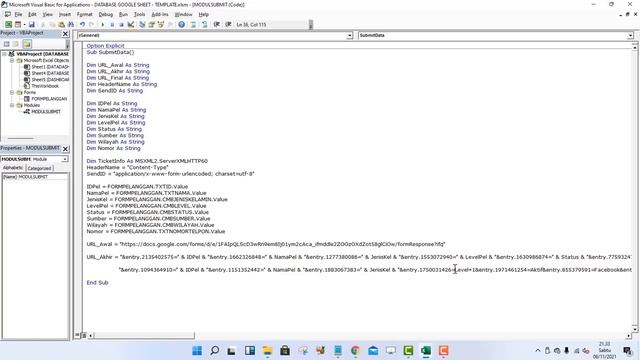The width and height of the screenshot is (640, 360).
Task: Click the blue Help question mark icon
Action: (182, 24)
